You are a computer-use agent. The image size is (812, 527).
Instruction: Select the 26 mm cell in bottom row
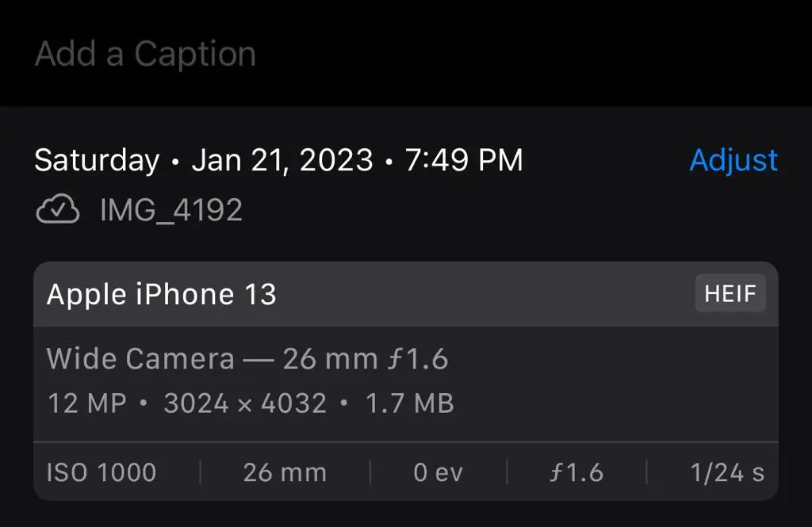tap(285, 473)
